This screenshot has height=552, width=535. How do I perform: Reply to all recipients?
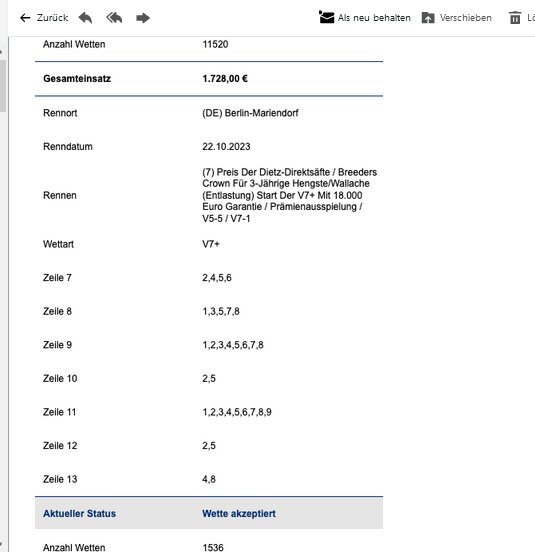114,18
